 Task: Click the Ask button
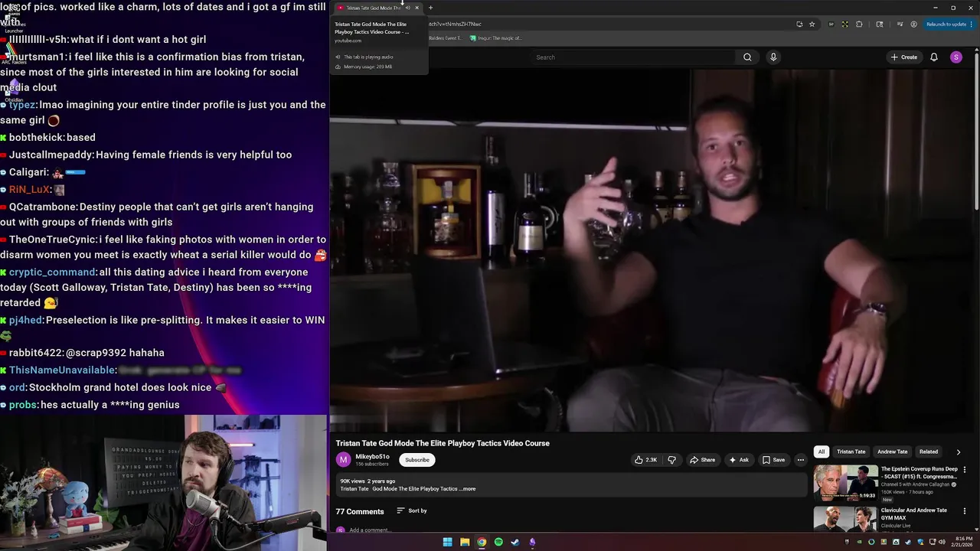tap(739, 460)
